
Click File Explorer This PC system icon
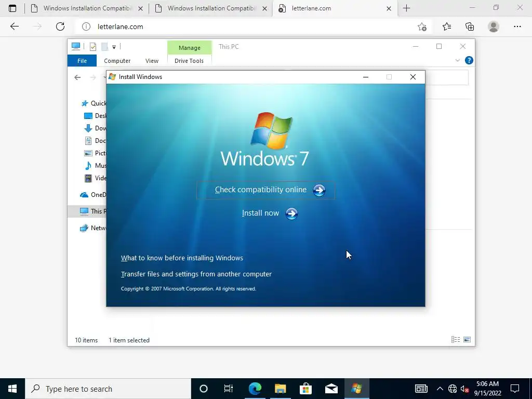[x=76, y=46]
